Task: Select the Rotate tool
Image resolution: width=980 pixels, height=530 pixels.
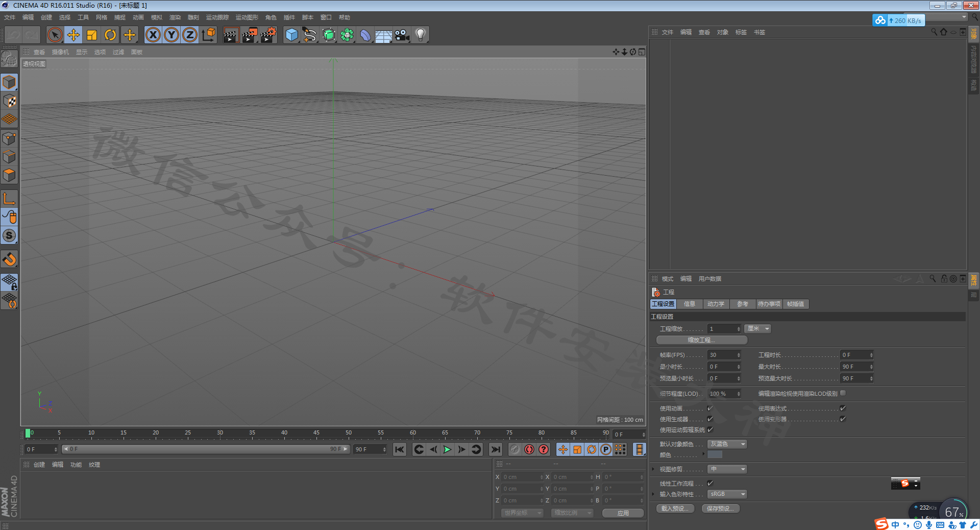Action: click(x=110, y=35)
